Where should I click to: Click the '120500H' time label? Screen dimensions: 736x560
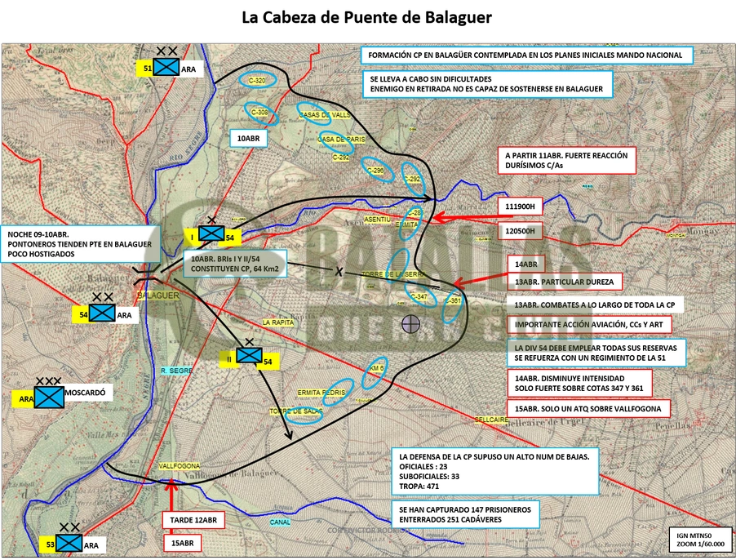(x=520, y=231)
